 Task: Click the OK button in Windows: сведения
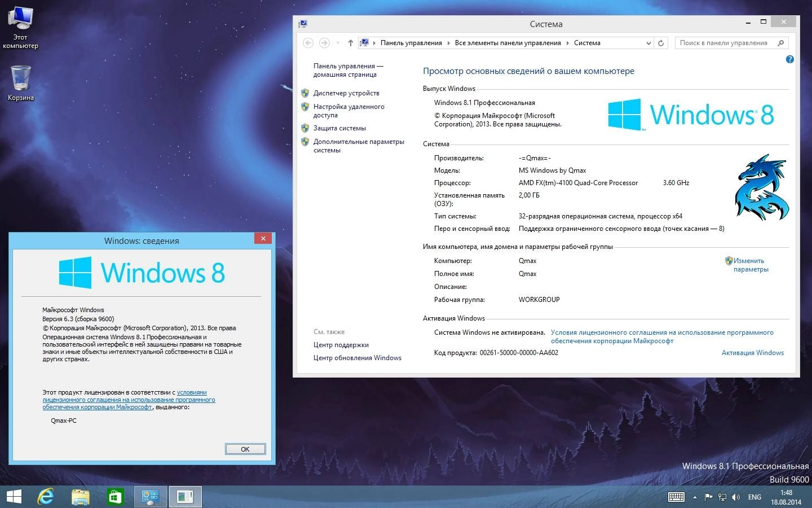click(x=245, y=449)
